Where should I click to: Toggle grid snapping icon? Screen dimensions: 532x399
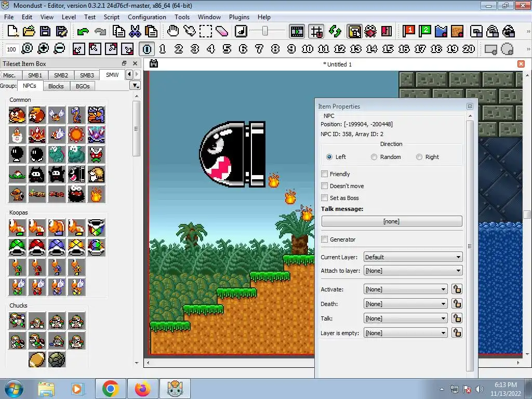(x=316, y=32)
